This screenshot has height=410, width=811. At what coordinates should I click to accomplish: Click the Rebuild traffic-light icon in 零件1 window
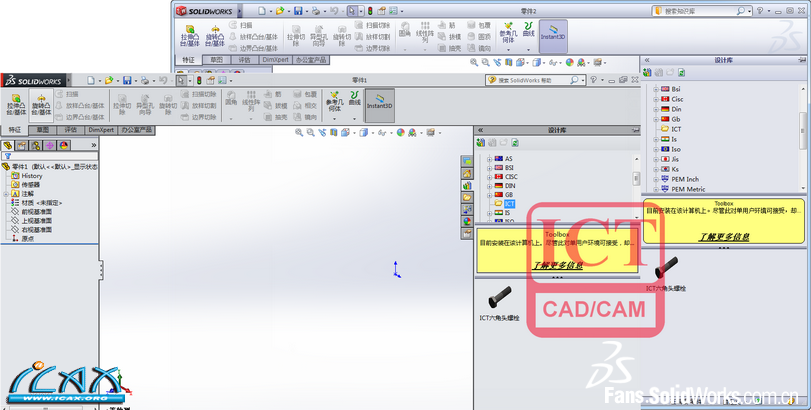pos(199,80)
